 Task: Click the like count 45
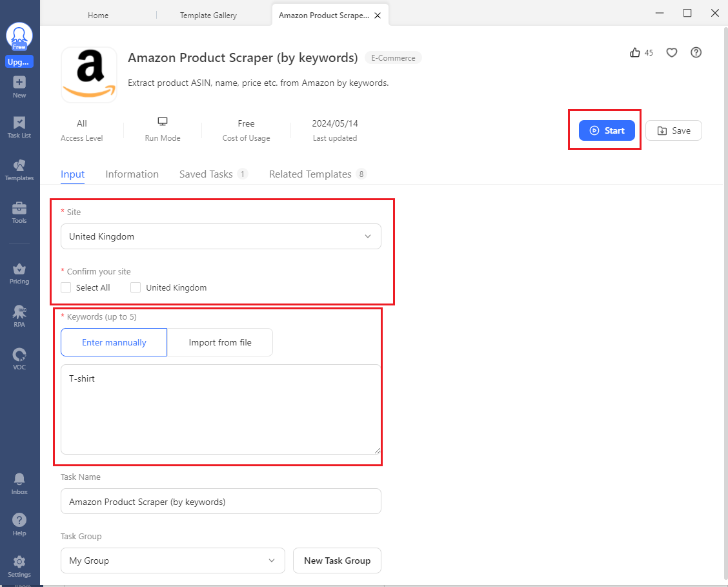click(649, 53)
